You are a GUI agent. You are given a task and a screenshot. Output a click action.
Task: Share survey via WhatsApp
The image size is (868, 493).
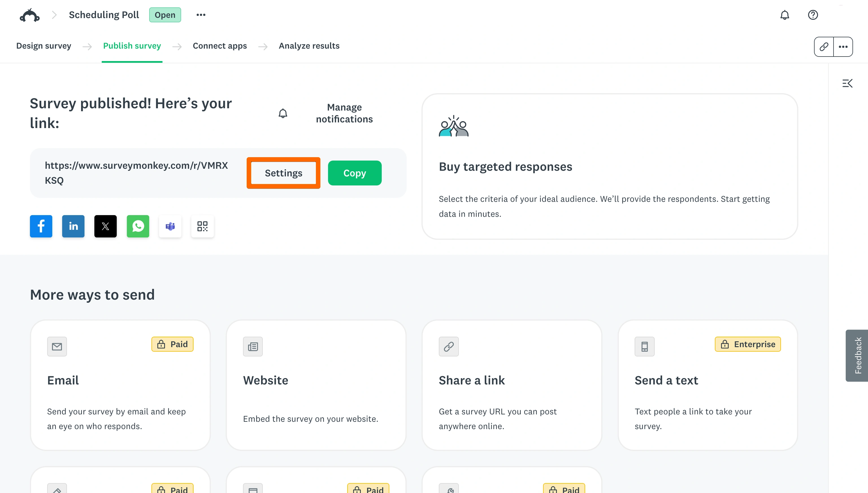point(138,226)
